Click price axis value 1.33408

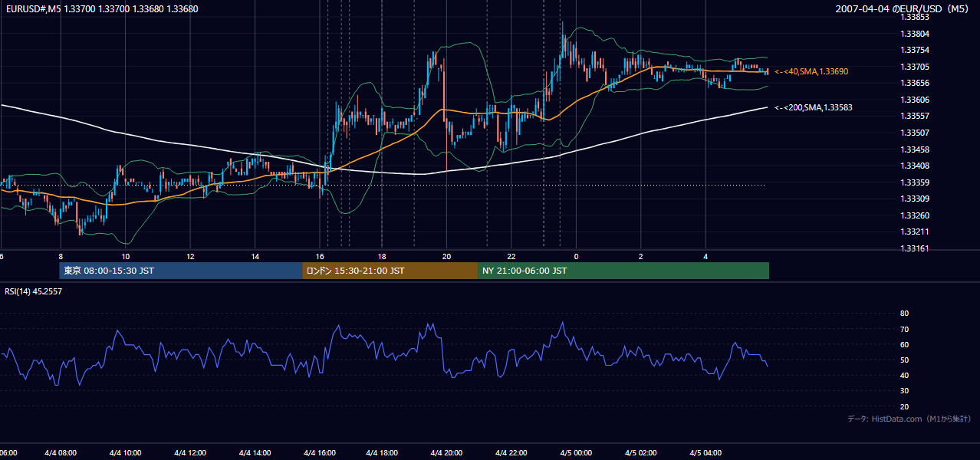point(915,166)
